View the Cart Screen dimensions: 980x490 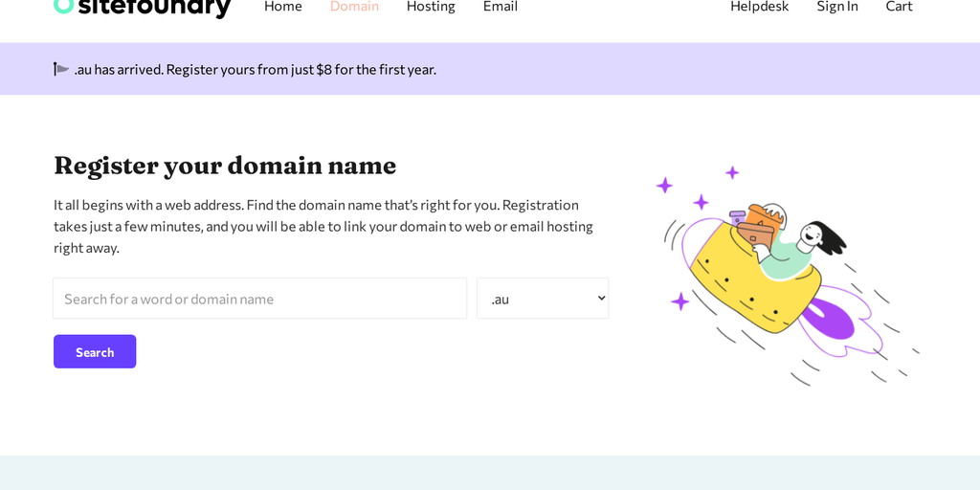pos(899,7)
